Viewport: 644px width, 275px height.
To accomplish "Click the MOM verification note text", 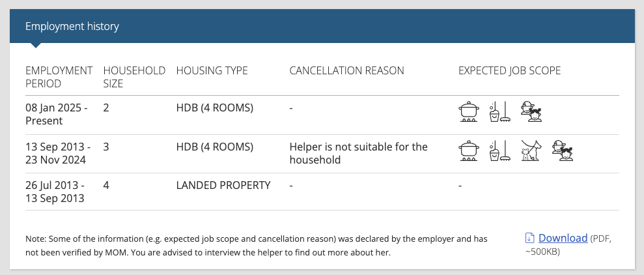I will [x=257, y=246].
